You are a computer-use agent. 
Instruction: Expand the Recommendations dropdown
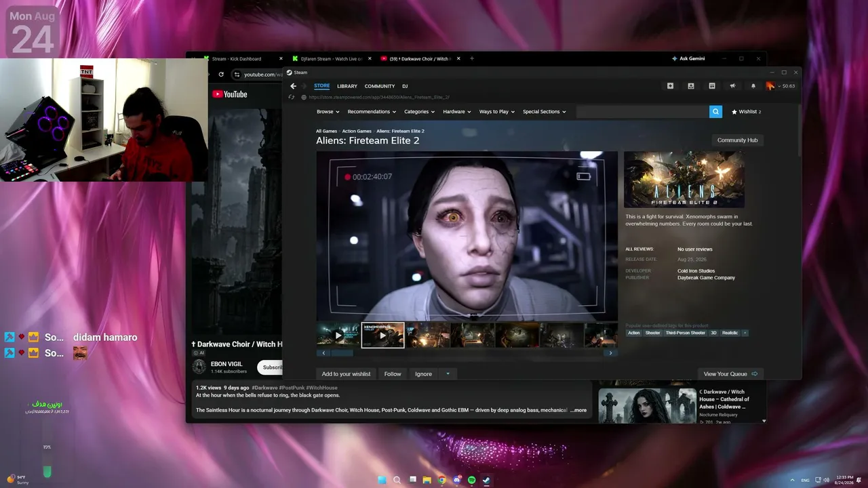372,112
